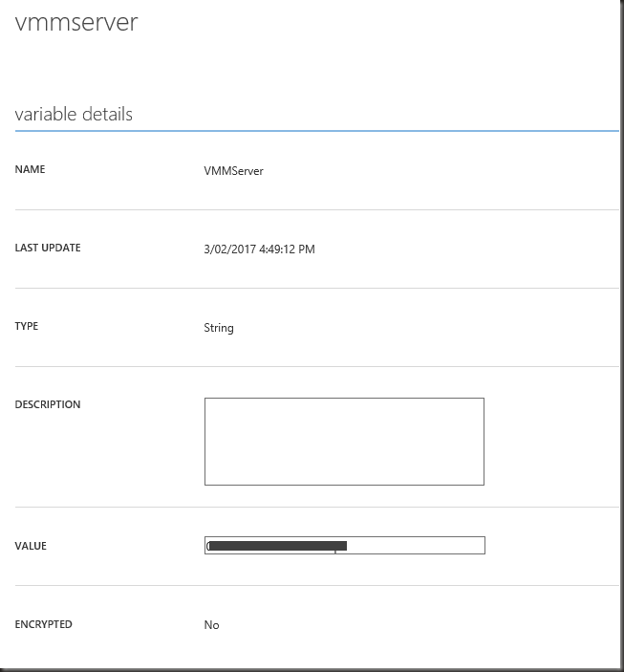Click the LAST UPDATE label
Viewport: 624px width, 672px height.
click(48, 248)
